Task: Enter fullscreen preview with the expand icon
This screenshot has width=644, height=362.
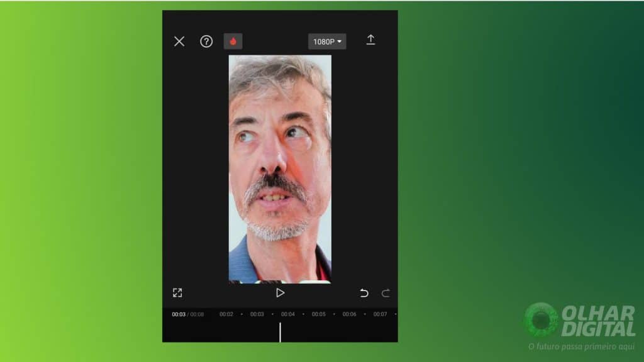Action: 177,293
